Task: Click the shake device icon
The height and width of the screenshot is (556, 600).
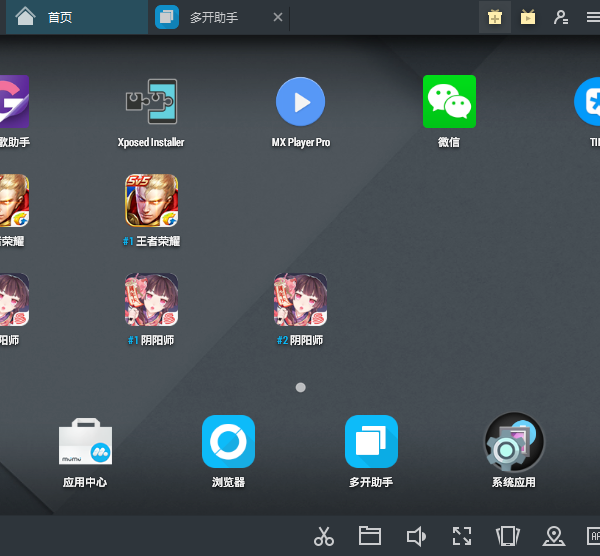Action: 508,536
